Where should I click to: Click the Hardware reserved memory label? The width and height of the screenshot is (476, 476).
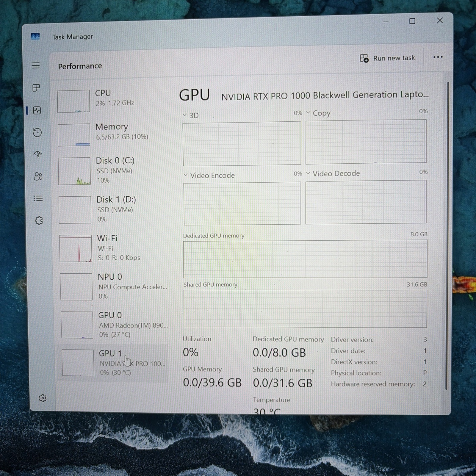pos(373,384)
